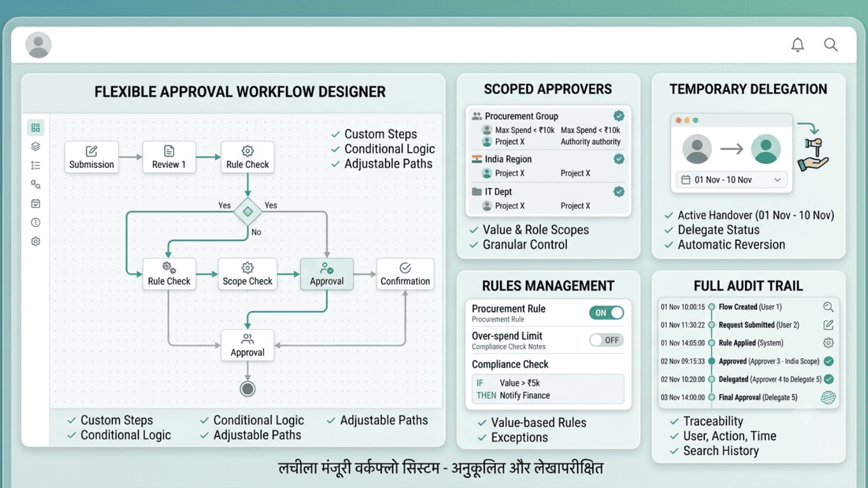Image resolution: width=868 pixels, height=488 pixels.
Task: Select the Submission workflow step
Action: pos(92,157)
